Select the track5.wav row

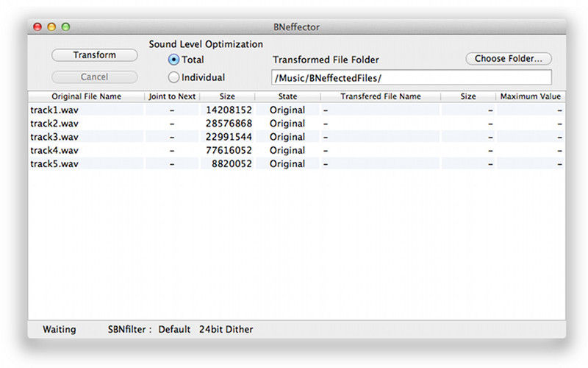pos(297,164)
